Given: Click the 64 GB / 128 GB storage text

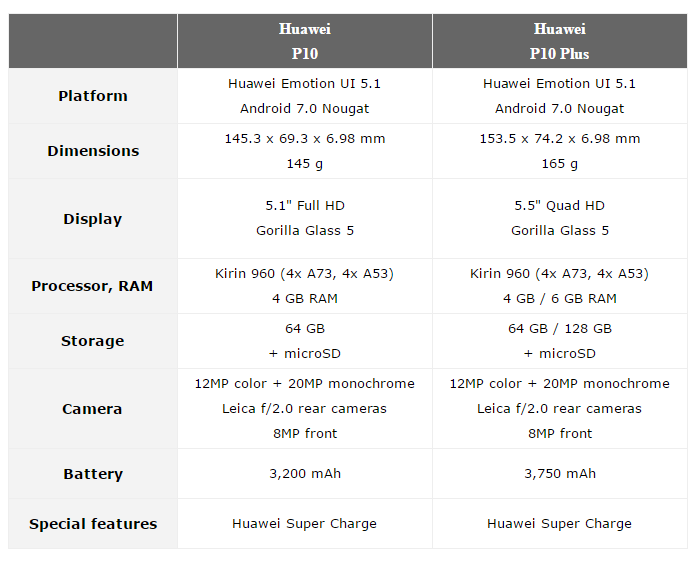Looking at the screenshot, I should click(x=560, y=329).
